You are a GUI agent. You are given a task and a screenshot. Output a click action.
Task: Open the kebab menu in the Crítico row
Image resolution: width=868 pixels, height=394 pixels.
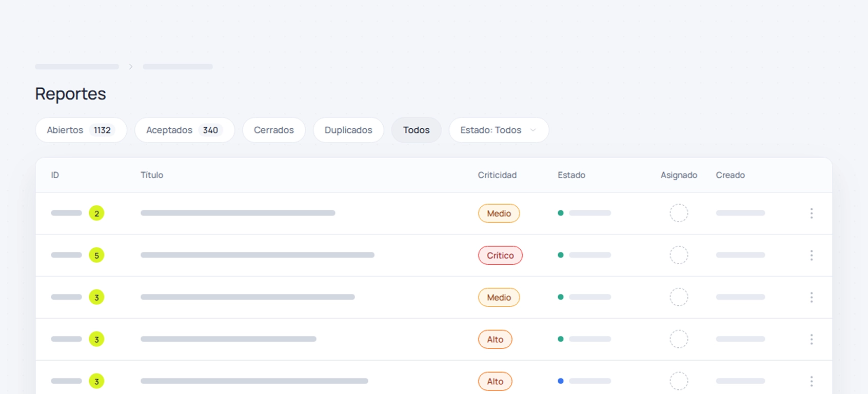811,255
